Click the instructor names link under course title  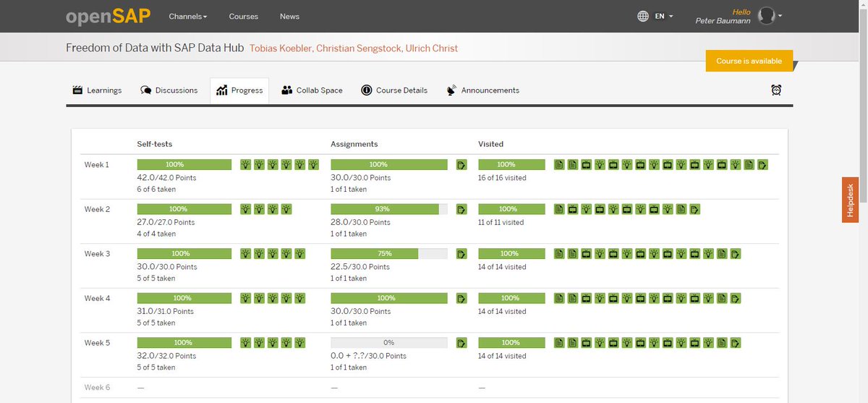pos(354,48)
